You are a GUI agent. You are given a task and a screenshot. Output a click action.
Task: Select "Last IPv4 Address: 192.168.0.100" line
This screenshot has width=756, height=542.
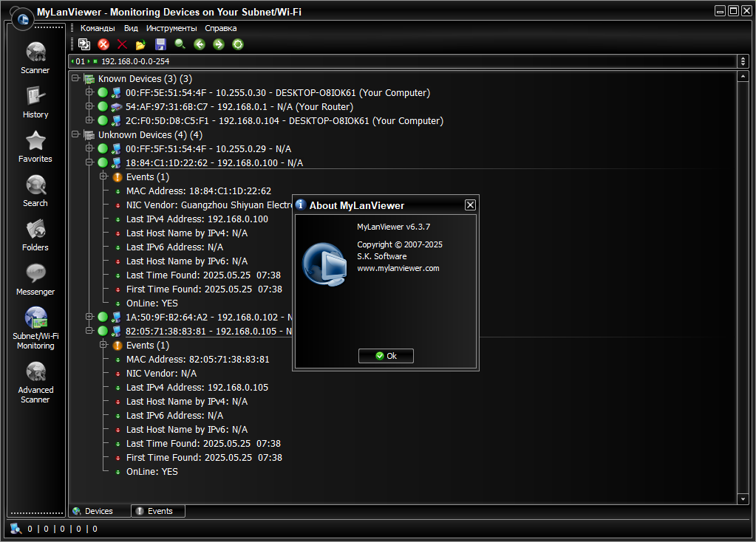pyautogui.click(x=197, y=219)
